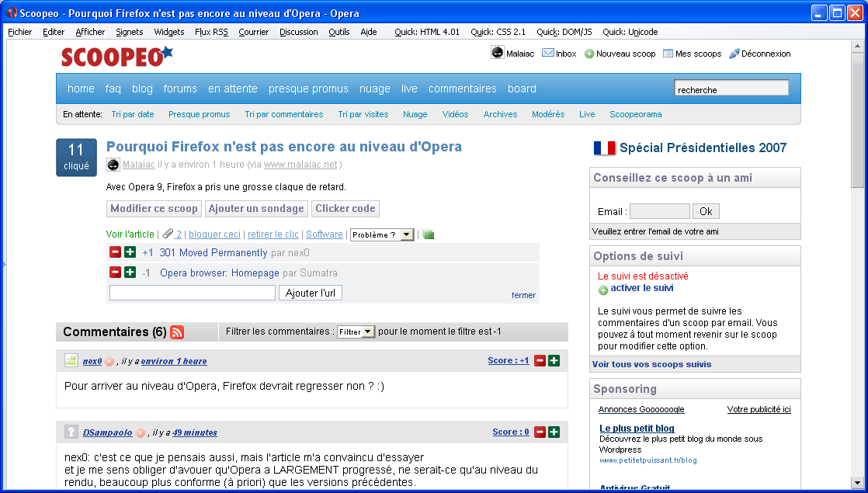868x493 pixels.
Task: Open the Outils menu
Action: pos(339,32)
